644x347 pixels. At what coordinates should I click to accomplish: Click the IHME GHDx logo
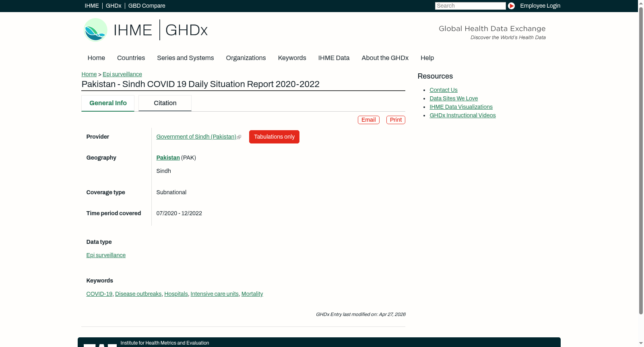(145, 30)
